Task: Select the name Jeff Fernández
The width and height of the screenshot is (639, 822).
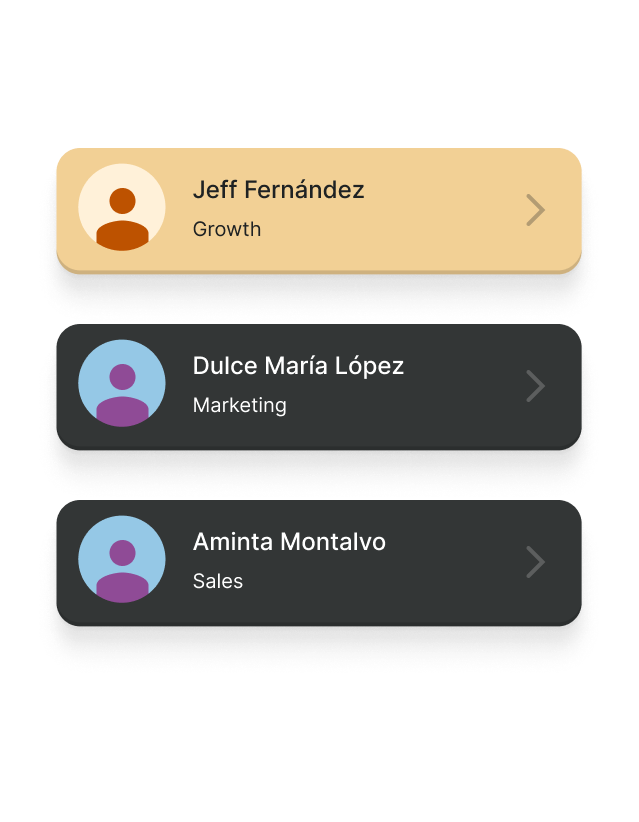Action: click(278, 190)
